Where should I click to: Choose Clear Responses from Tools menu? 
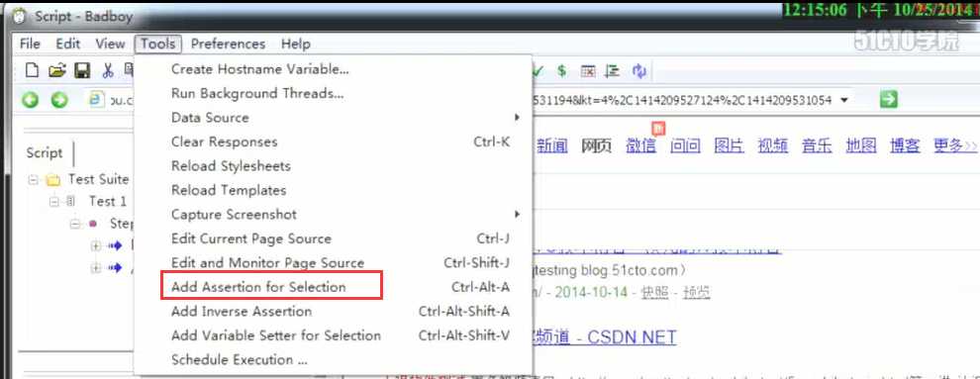pos(334,142)
